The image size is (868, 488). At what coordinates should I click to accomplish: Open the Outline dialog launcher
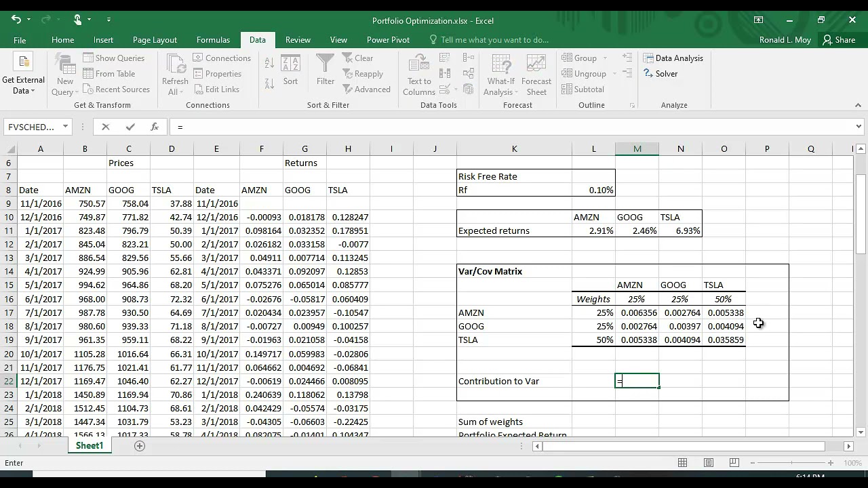633,106
